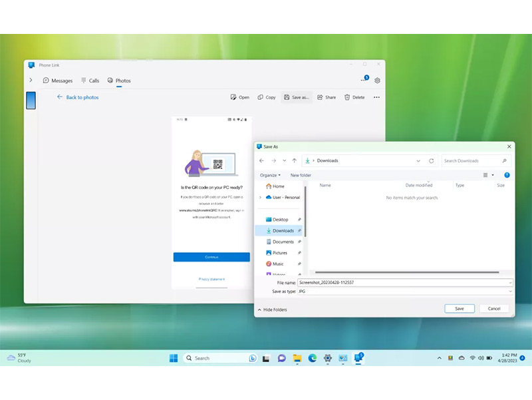Expand the Phone Link side pane chevron
Screen dimensions: 532x400
31,80
